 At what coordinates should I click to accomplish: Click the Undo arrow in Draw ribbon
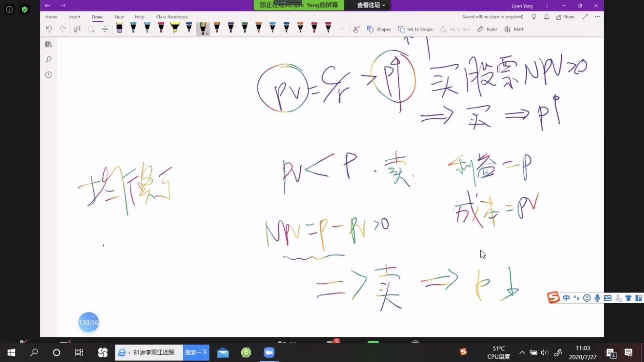pos(49,29)
